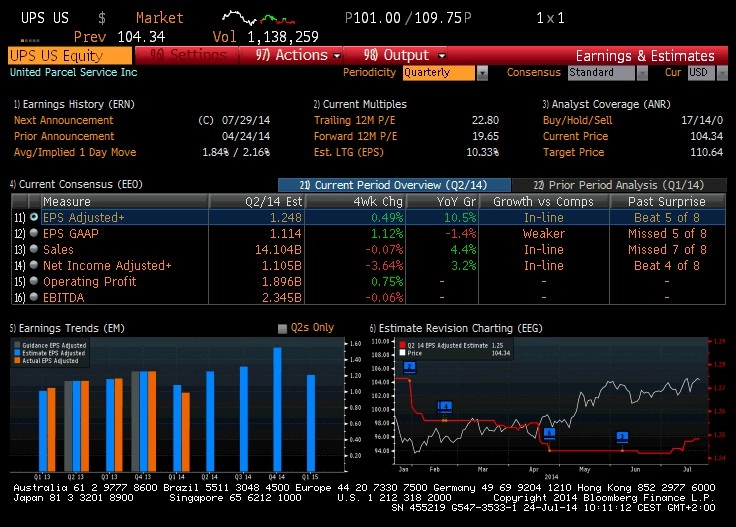This screenshot has width=736, height=527.
Task: Select the EPS GAAP radio button
Action: [x=34, y=233]
